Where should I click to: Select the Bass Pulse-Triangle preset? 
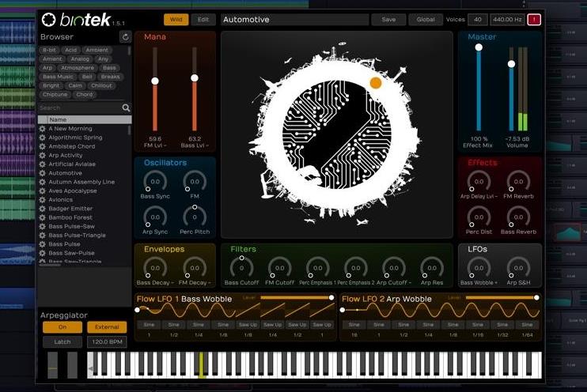pos(77,236)
